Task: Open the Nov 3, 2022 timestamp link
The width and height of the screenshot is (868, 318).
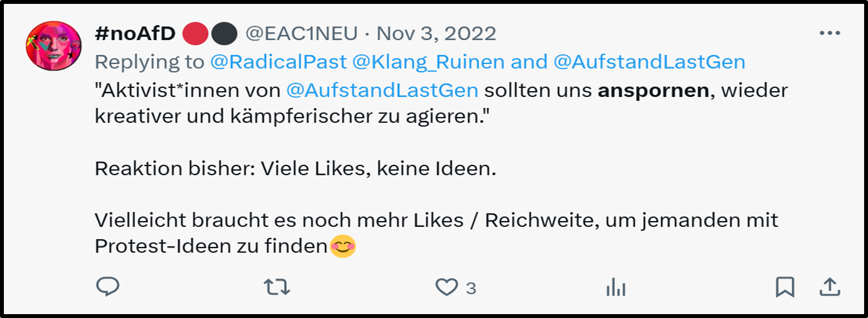Action: pos(437,33)
